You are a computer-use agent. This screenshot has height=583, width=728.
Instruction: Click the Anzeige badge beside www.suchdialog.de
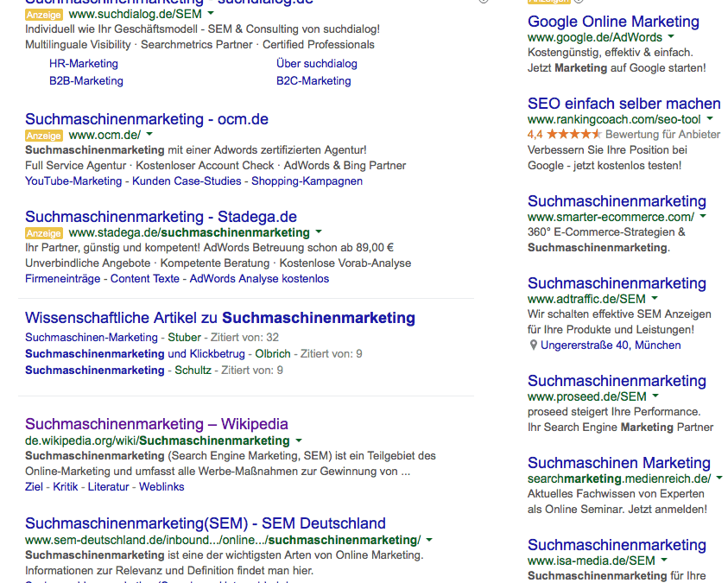(44, 15)
